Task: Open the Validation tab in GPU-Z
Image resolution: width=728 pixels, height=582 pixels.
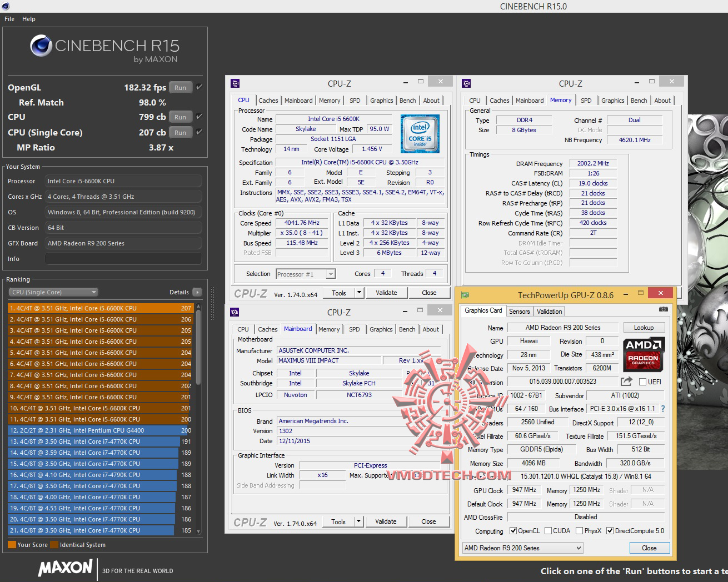Action: click(549, 312)
